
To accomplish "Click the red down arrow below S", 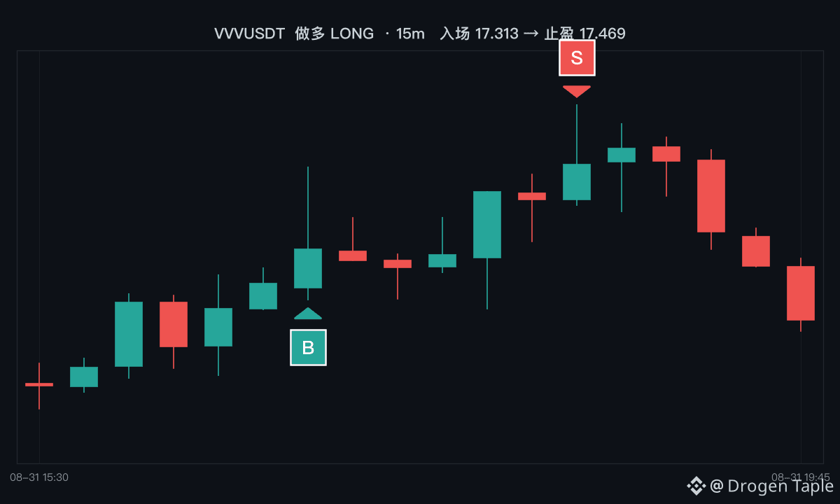I will point(577,92).
